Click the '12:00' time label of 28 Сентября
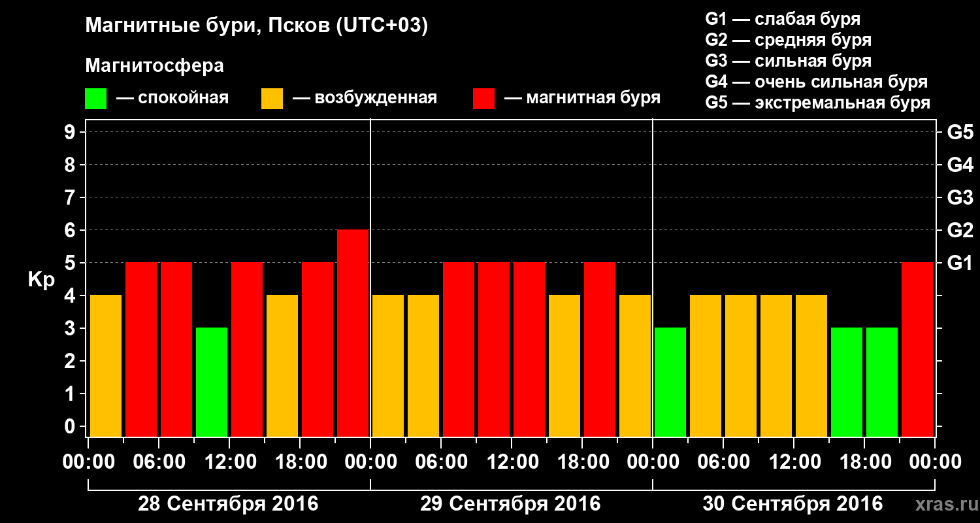Screen dimensions: 980x523 [x=229, y=462]
